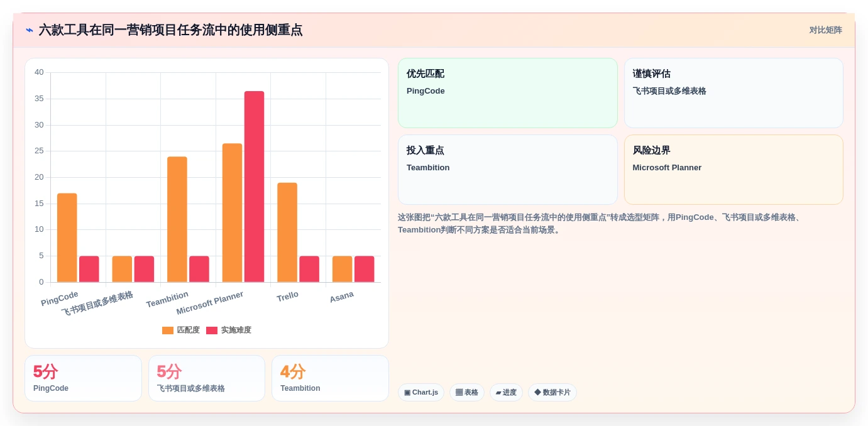Screen dimensions: 868x426
Task: Click the tall red Microsoft Planner bar
Action: [255, 187]
